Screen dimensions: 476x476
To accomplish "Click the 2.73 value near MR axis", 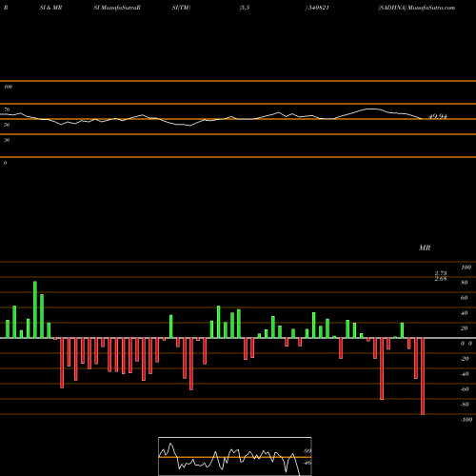I will (x=441, y=273).
